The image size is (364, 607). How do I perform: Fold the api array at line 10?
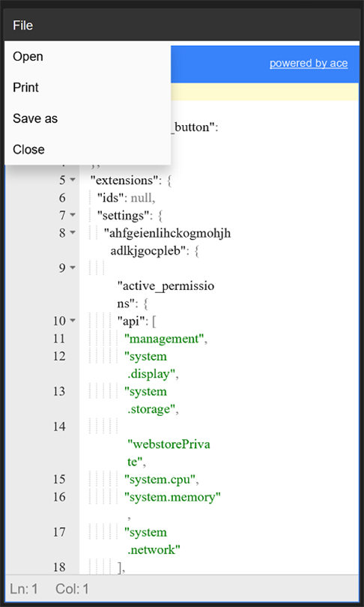73,321
